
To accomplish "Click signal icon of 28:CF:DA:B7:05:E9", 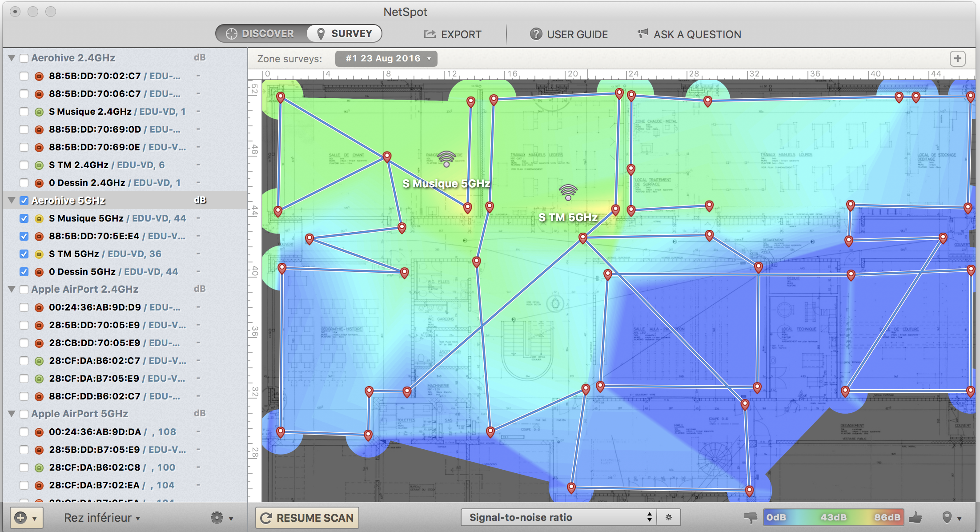I will click(x=39, y=379).
